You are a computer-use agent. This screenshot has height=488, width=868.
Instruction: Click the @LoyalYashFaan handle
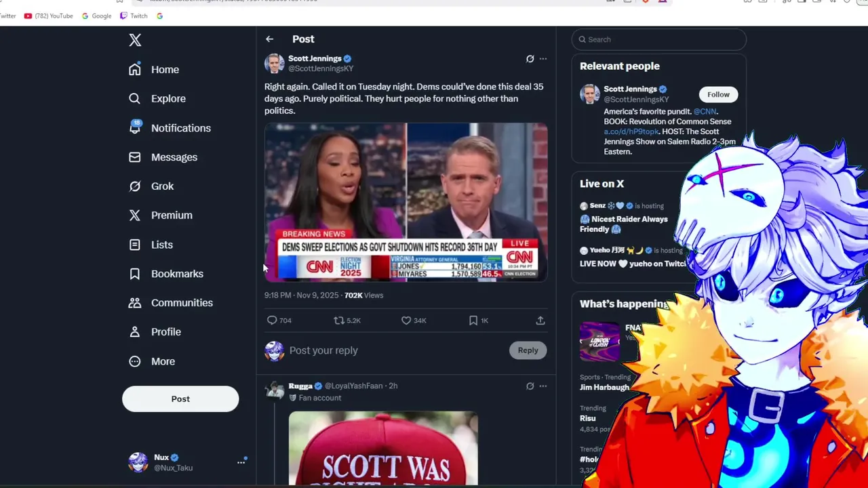[x=353, y=386]
